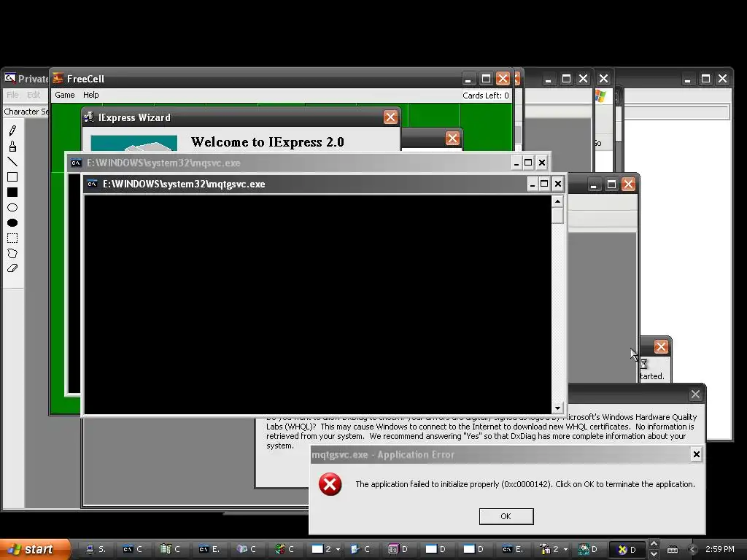Open the Game menu in FreeCell
The image size is (747, 560).
[x=65, y=95]
